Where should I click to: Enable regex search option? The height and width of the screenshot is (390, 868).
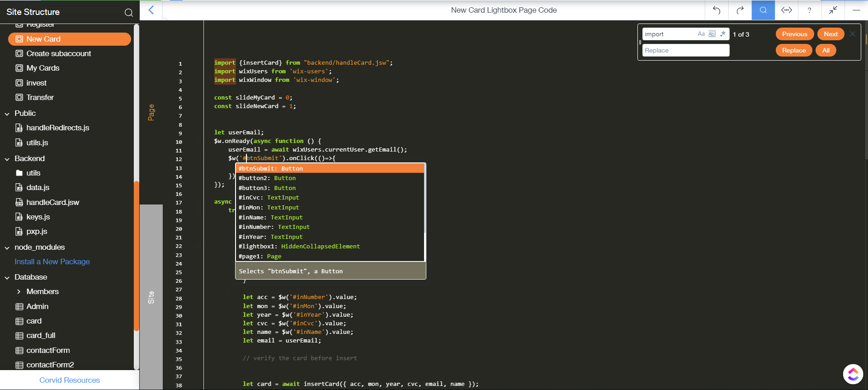723,34
